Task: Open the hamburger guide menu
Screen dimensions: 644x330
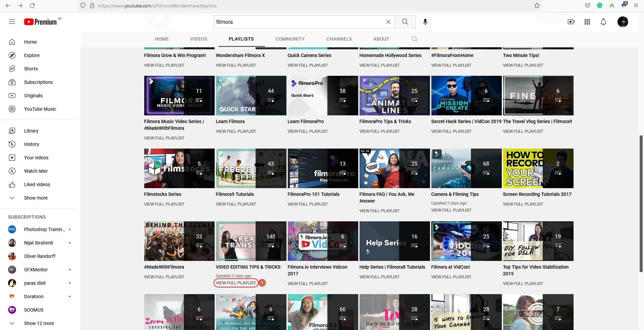Action: pos(12,22)
